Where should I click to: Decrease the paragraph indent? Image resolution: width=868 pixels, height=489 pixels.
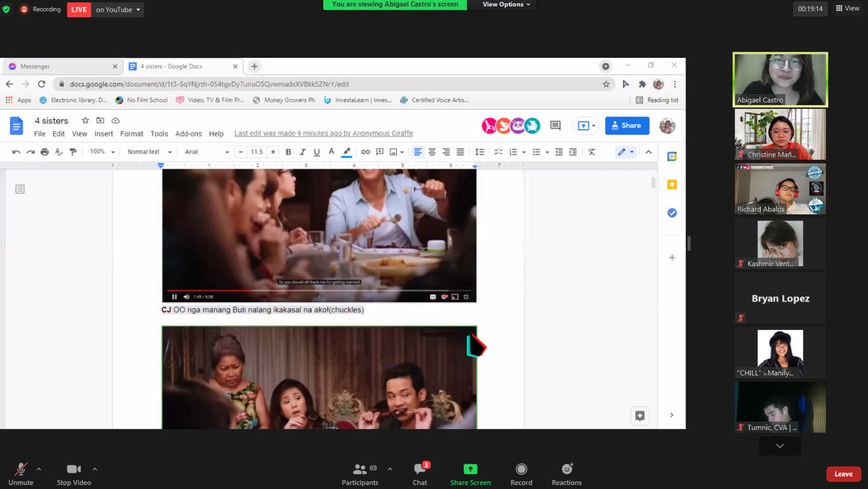pos(559,152)
